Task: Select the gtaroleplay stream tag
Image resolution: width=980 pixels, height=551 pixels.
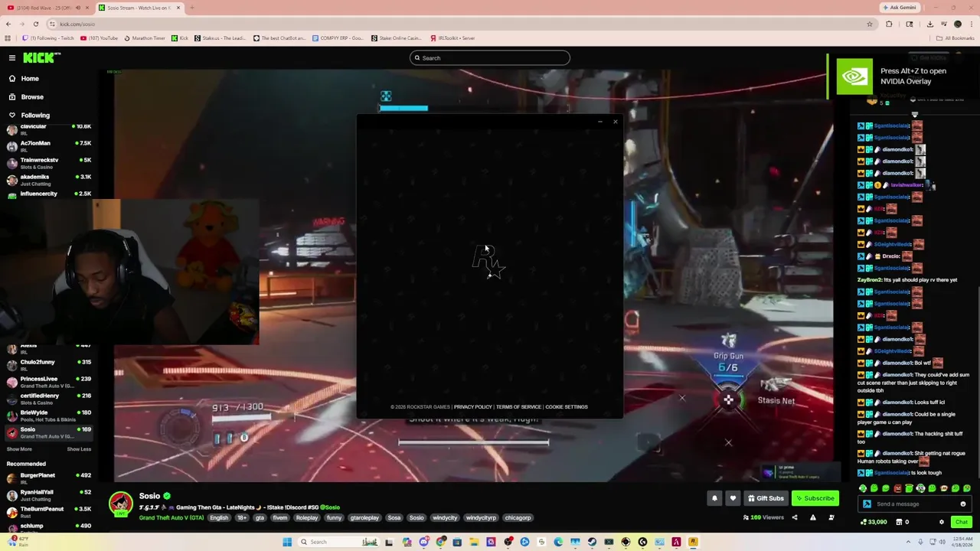Action: [364, 518]
